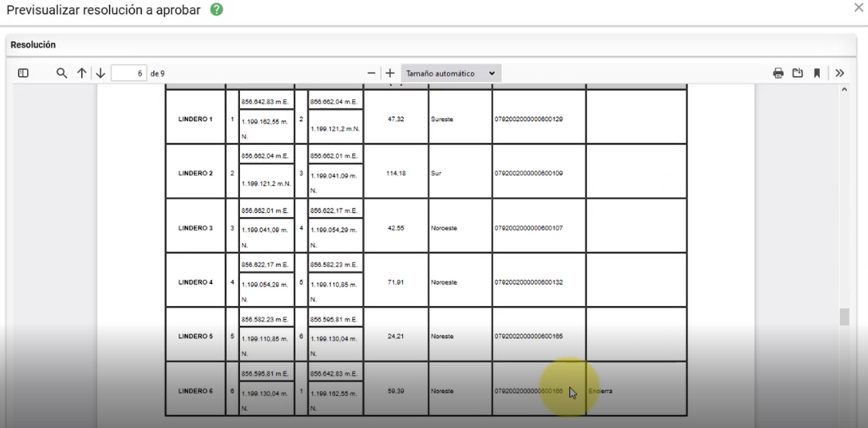Download the resolution PDF
The height and width of the screenshot is (428, 868).
coord(798,73)
